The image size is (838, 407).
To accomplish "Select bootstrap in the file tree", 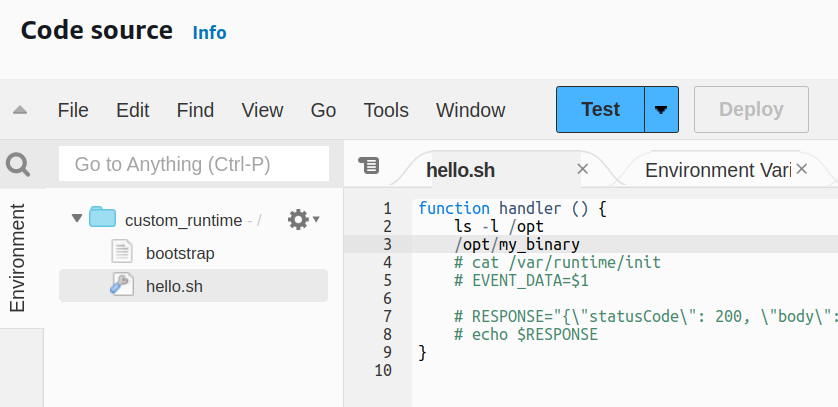I will tap(180, 253).
